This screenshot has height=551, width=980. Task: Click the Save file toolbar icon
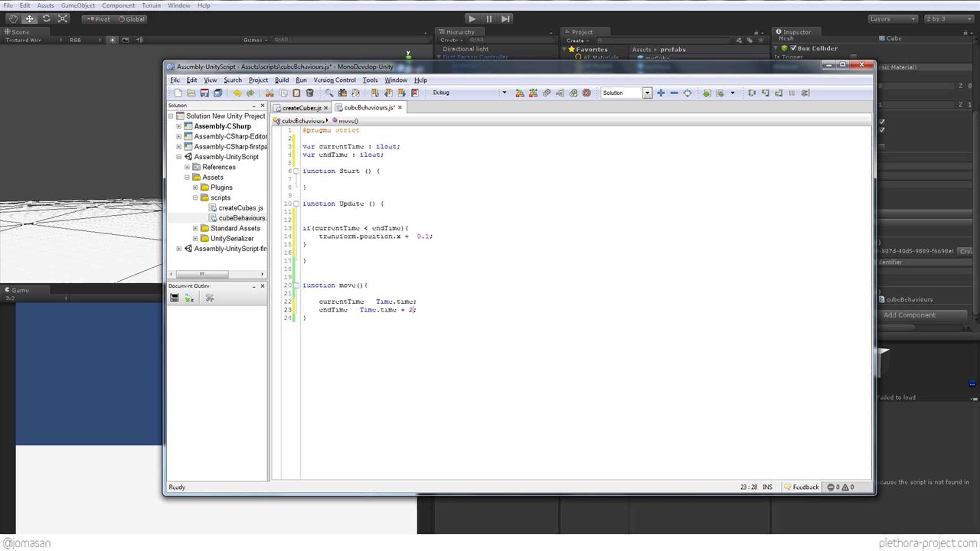coord(205,93)
